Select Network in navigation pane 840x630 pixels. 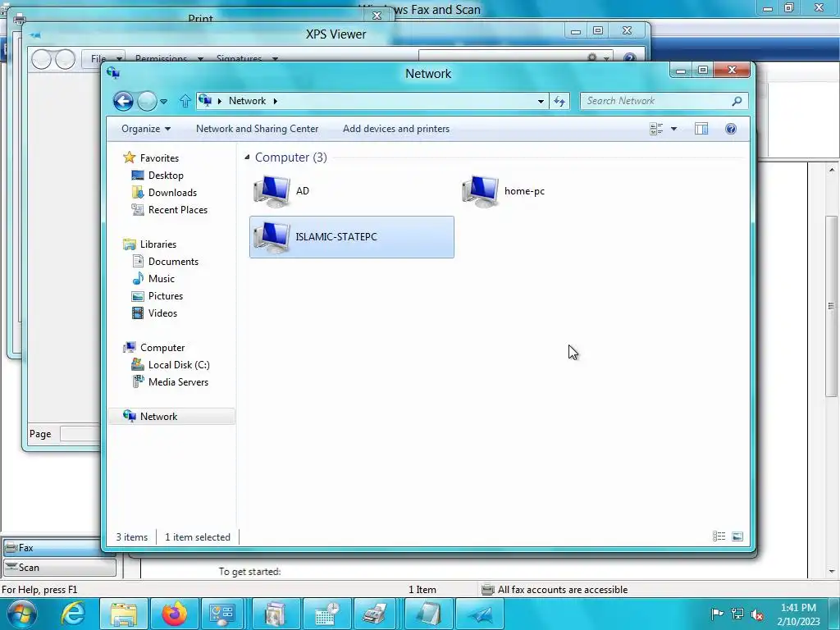(x=171, y=416)
